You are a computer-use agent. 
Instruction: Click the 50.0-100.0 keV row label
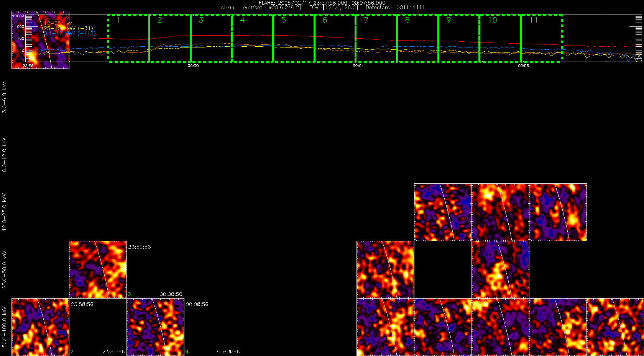point(5,327)
